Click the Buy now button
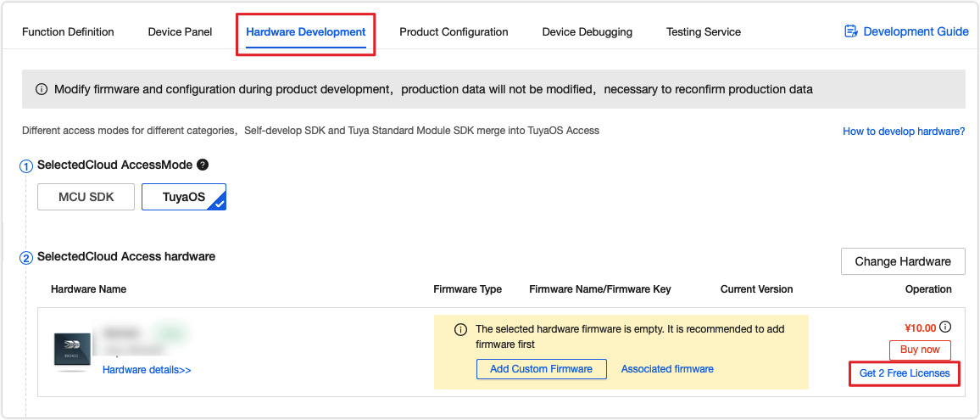Viewport: 980px width, 420px height. [x=920, y=350]
